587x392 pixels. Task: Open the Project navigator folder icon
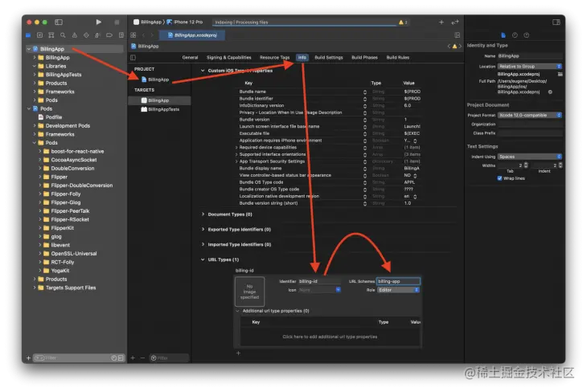click(28, 35)
